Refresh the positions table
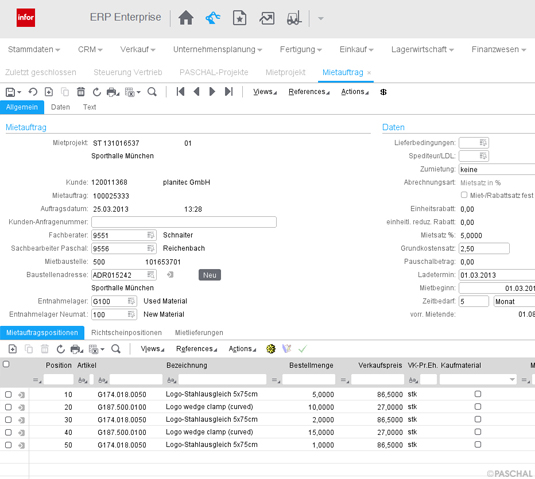535x479 pixels. coord(61,349)
